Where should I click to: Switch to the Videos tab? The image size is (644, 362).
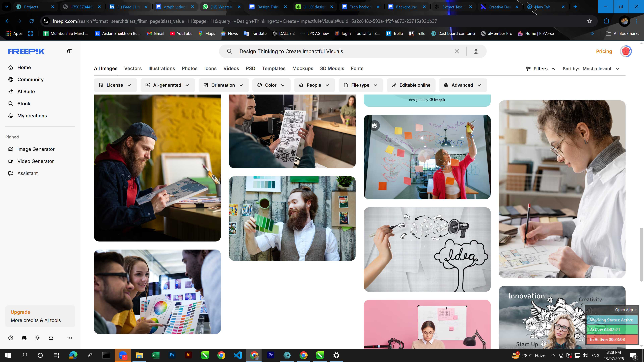click(231, 68)
